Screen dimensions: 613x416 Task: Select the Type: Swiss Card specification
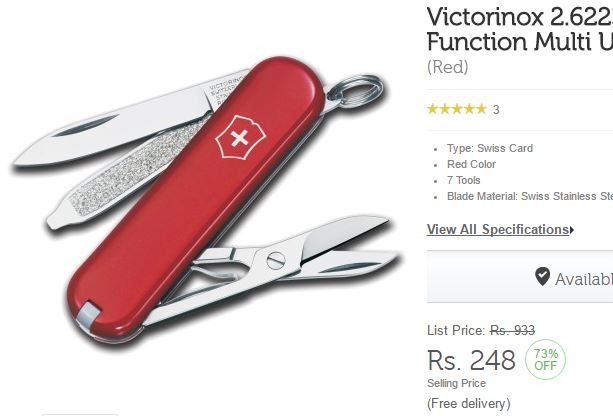pos(490,149)
